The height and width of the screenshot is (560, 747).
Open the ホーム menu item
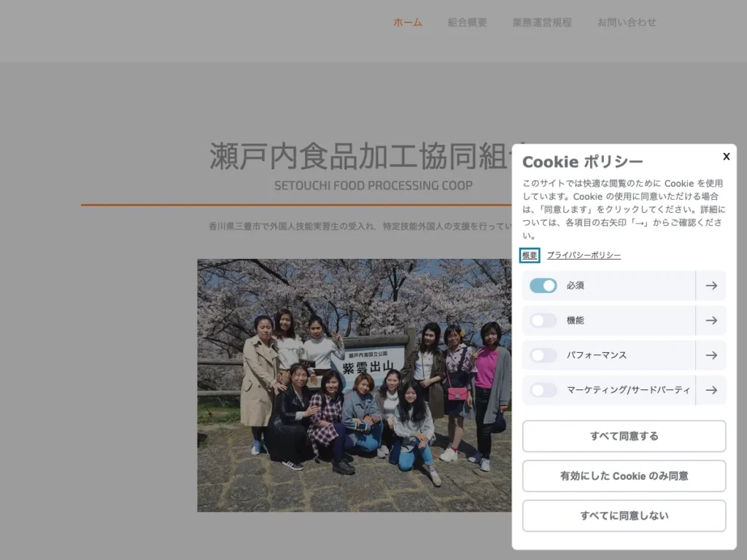(x=407, y=23)
